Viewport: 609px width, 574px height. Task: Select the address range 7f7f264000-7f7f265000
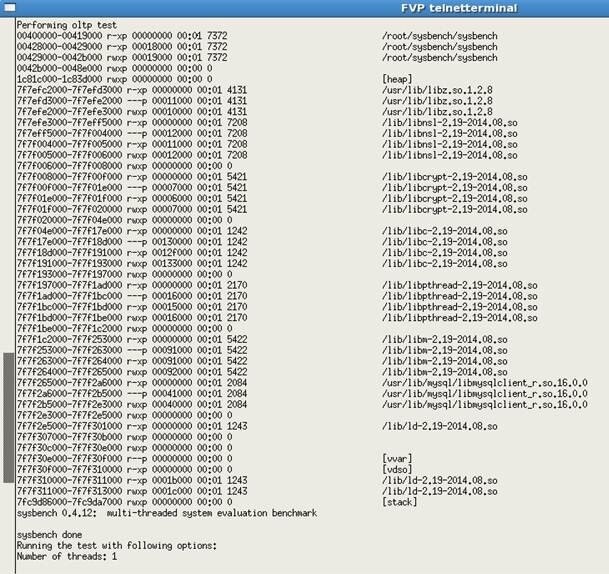pyautogui.click(x=70, y=372)
